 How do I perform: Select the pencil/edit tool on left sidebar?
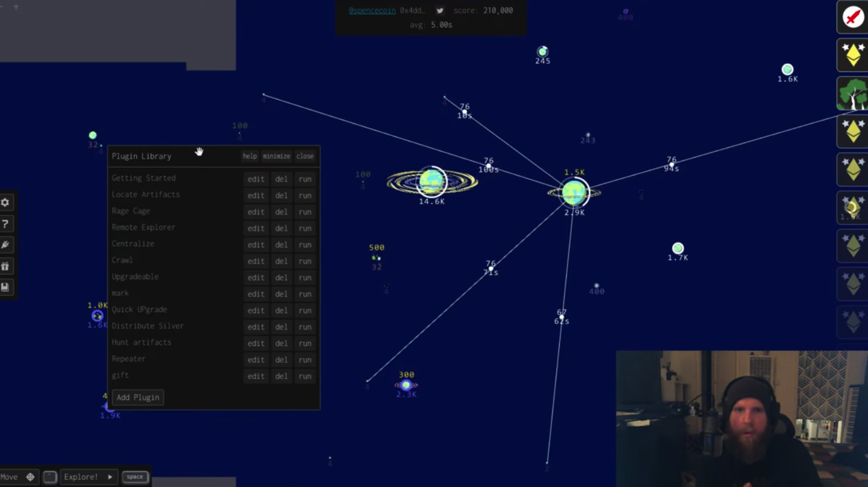click(x=5, y=245)
